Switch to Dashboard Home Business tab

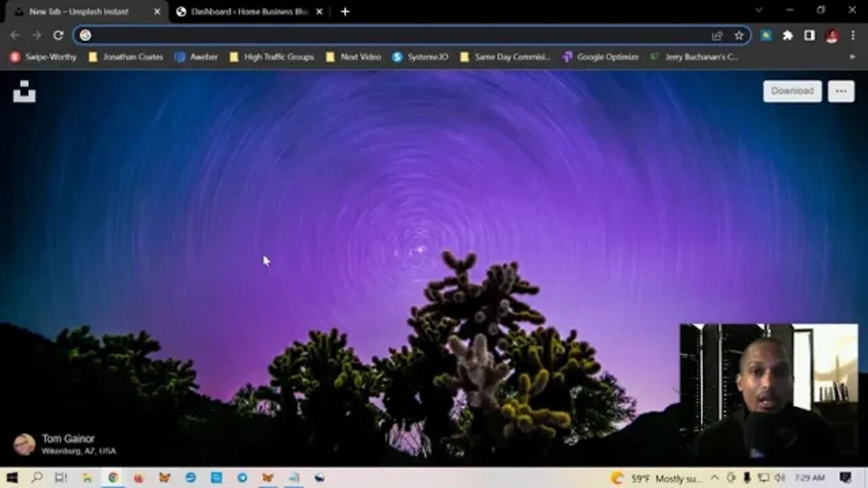(250, 12)
